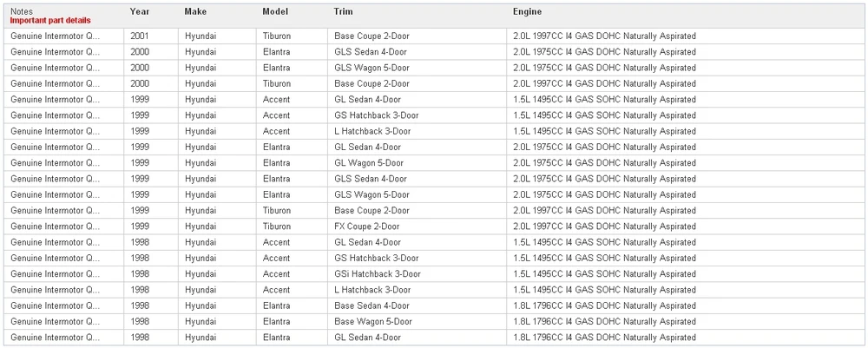
Task: Click the GSi Hatchback 3-Door trim cell
Action: click(417, 274)
